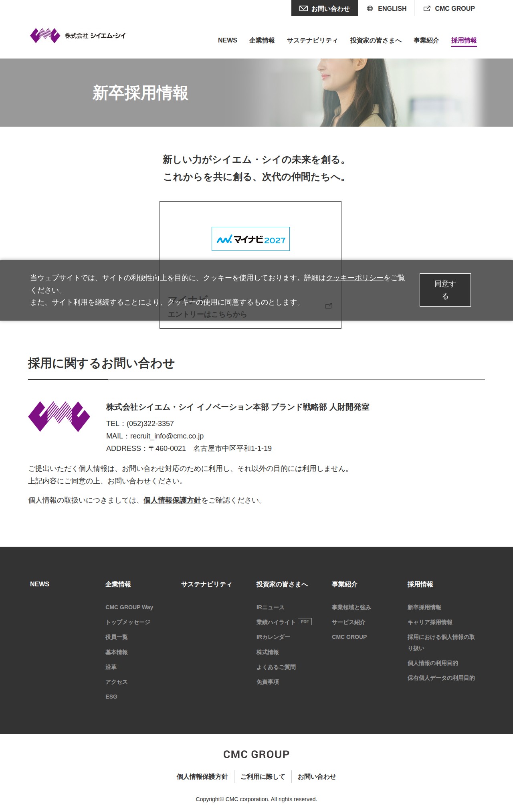
Task: Click the PDF badge next to 業績ハイライト
Action: (x=305, y=622)
